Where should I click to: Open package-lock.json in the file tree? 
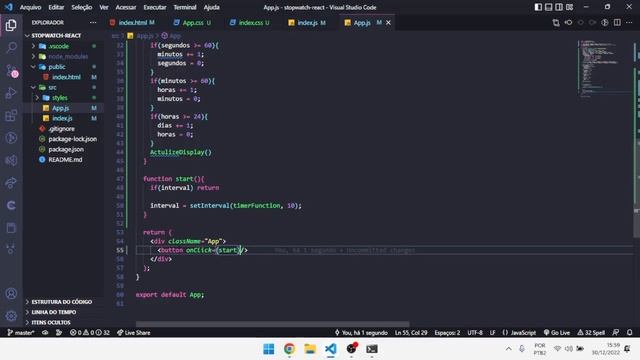[x=72, y=139]
